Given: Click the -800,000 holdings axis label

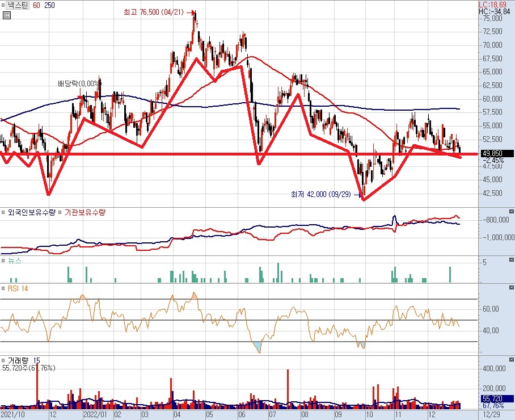Looking at the screenshot, I should 496,220.
